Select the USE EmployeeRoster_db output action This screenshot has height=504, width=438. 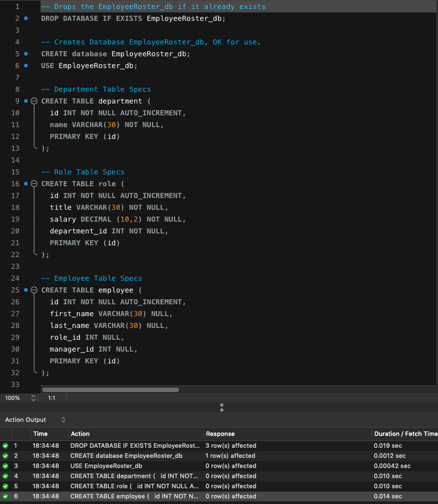pos(106,466)
